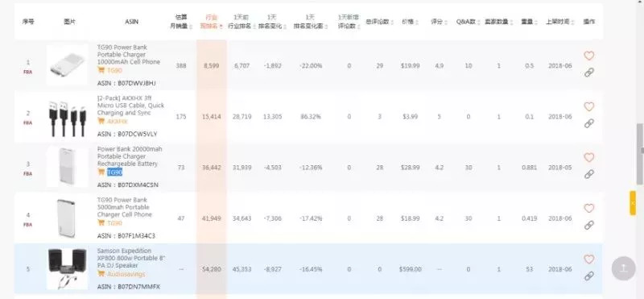Viewport: 644px width, 299px height.
Task: Click estimated monthly sales 388
Action: (181, 66)
